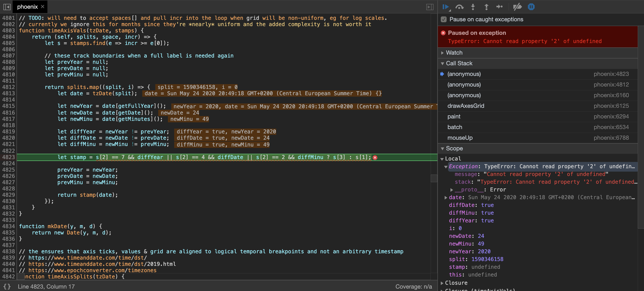Step out of the current function
The image size is (644, 291).
(x=487, y=7)
